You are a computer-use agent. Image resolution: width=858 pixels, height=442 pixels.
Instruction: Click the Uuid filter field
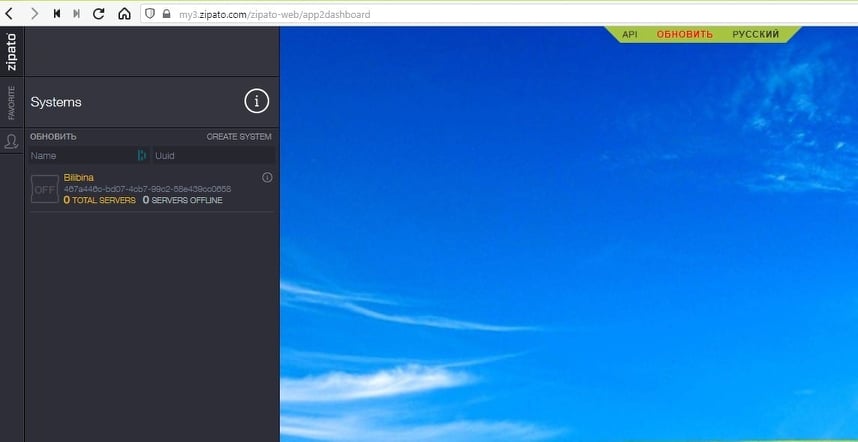coord(212,156)
